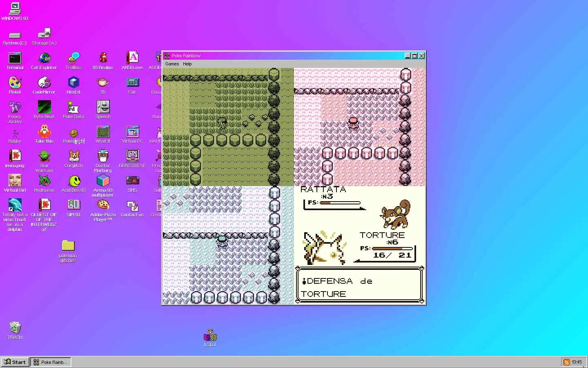Click the pink-tinted game screen quadrant
The image size is (588, 368).
click(359, 127)
